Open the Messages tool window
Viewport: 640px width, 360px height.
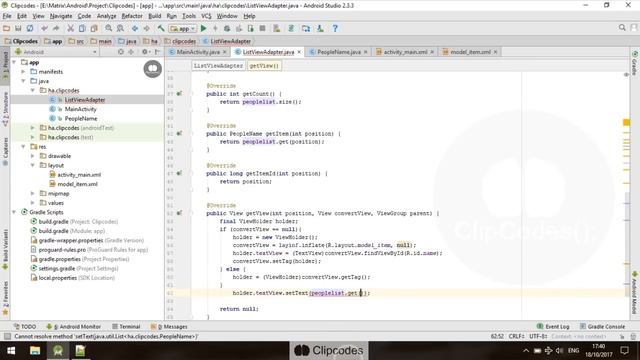(169, 327)
